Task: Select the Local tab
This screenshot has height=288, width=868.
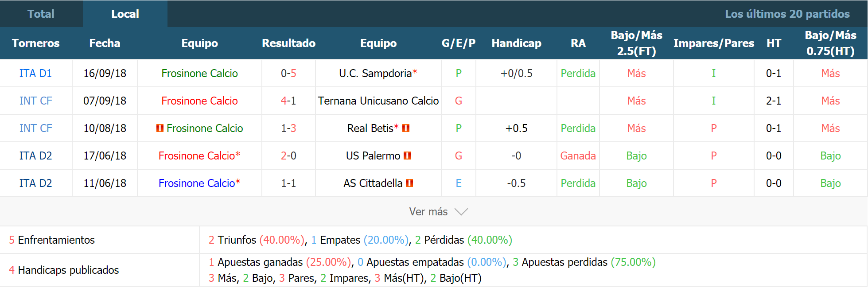Action: coord(125,14)
